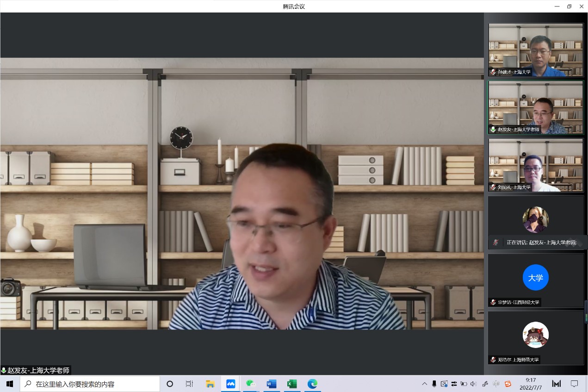Toggle system volume speaker icon in tray
The image size is (588, 392).
(473, 384)
